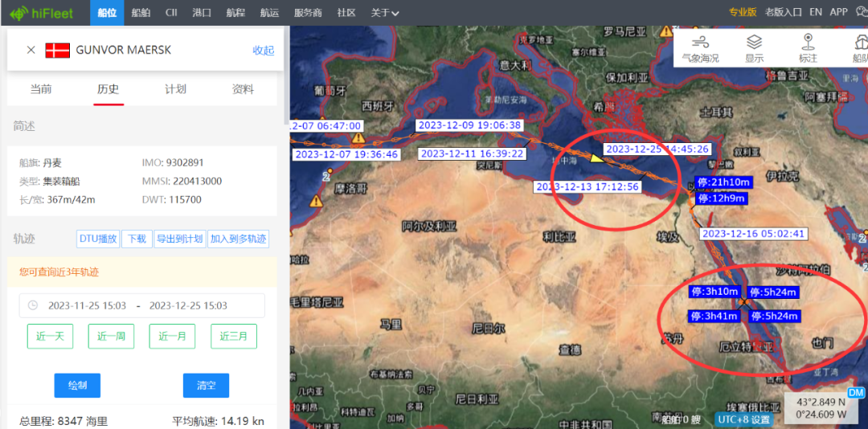Click the hiFleet logo

43,12
